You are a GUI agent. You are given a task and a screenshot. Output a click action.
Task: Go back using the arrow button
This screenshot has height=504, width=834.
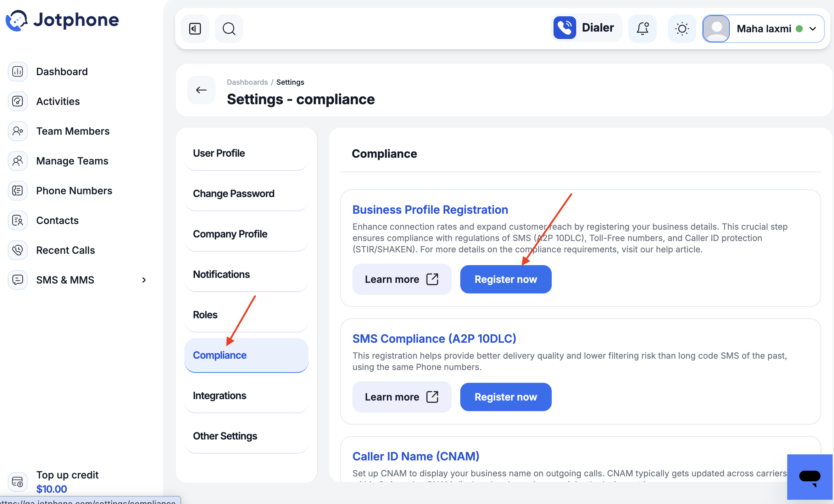tap(201, 90)
